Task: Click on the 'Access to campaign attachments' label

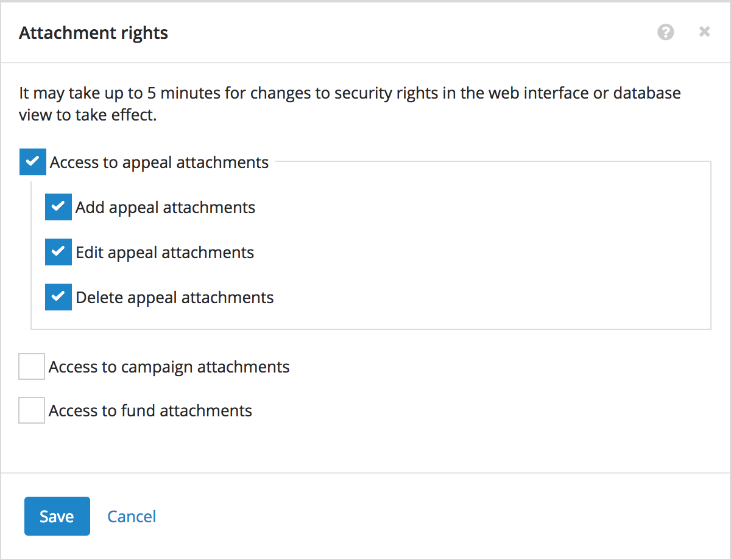Action: click(169, 367)
